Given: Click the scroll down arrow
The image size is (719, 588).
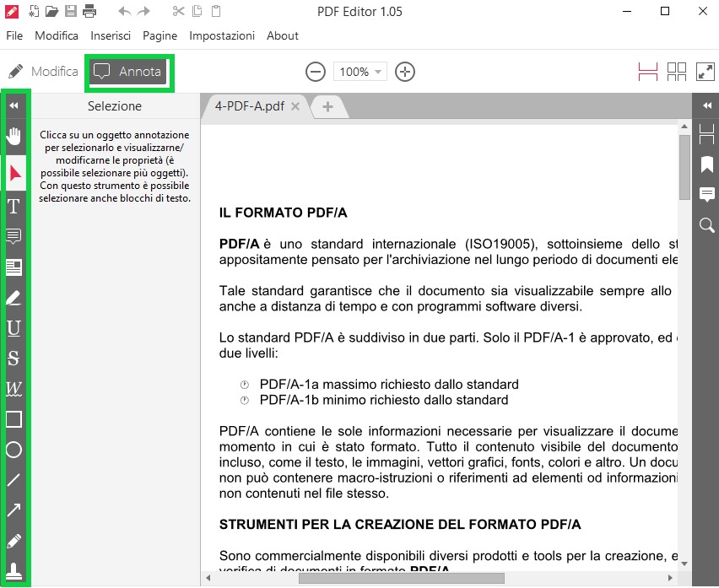Looking at the screenshot, I should [x=684, y=564].
